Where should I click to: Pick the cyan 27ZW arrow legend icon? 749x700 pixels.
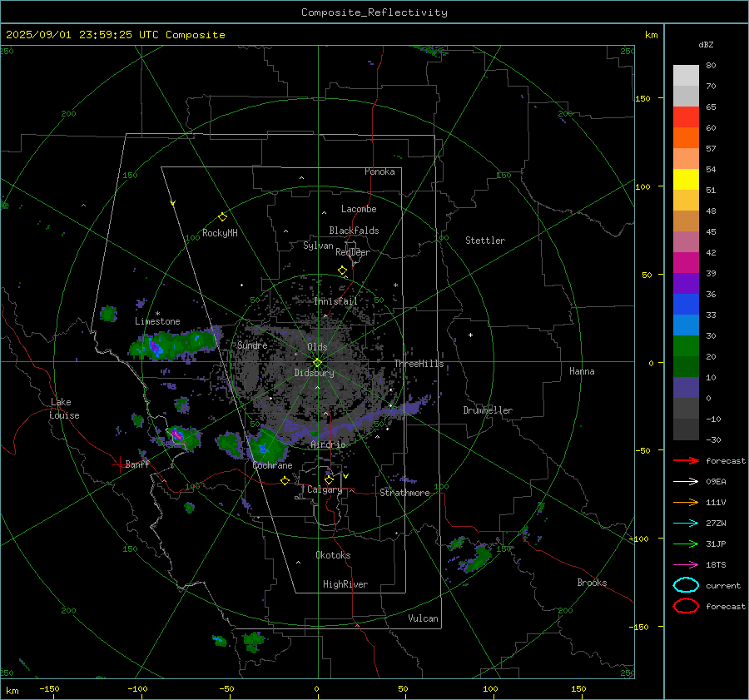[686, 524]
